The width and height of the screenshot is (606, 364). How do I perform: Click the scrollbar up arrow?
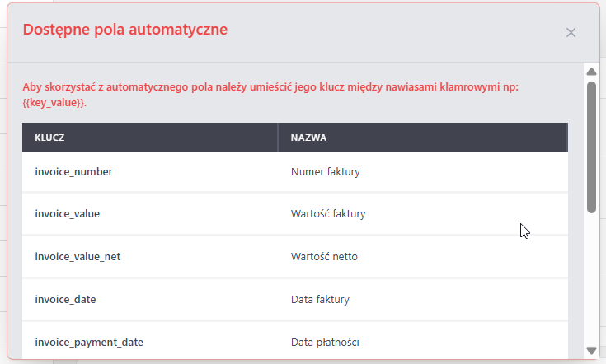(590, 72)
